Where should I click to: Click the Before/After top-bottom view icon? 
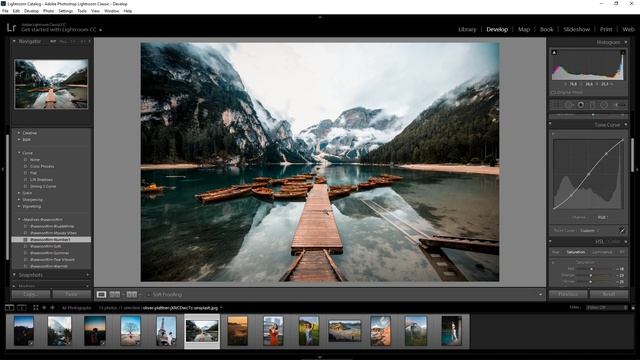(131, 294)
